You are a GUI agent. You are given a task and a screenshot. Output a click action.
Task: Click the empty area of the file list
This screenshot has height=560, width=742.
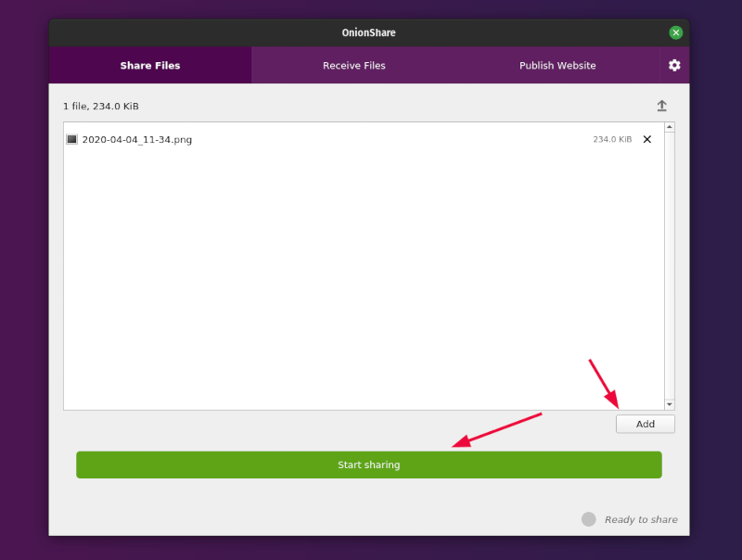[x=362, y=278]
